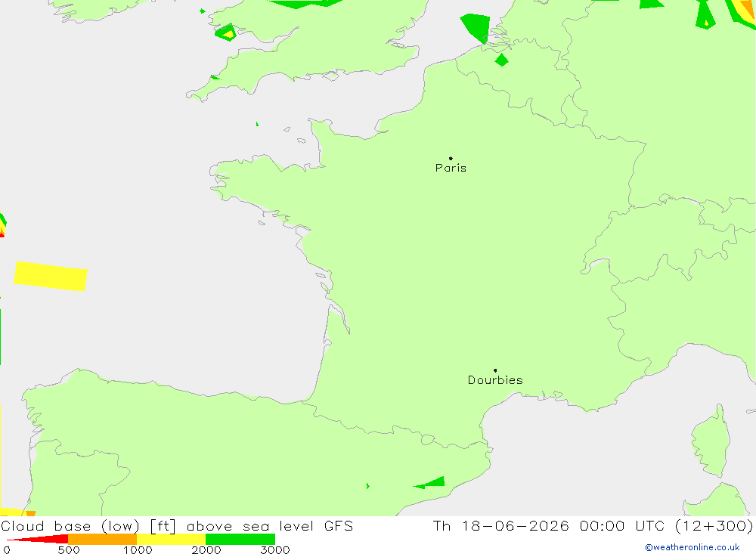Click the '00:00 UTC' time text
Image resolution: width=756 pixels, height=554 pixels.
click(621, 525)
